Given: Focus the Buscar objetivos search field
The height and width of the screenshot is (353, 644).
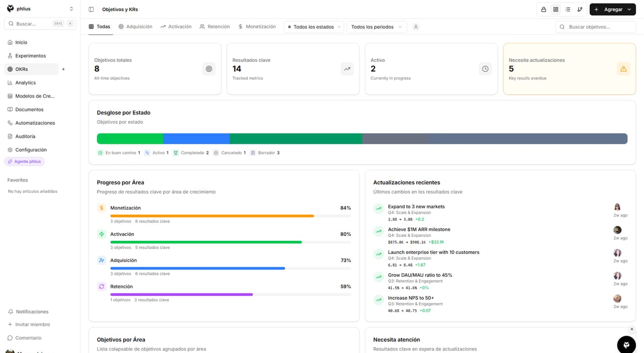Looking at the screenshot, I should [x=596, y=27].
